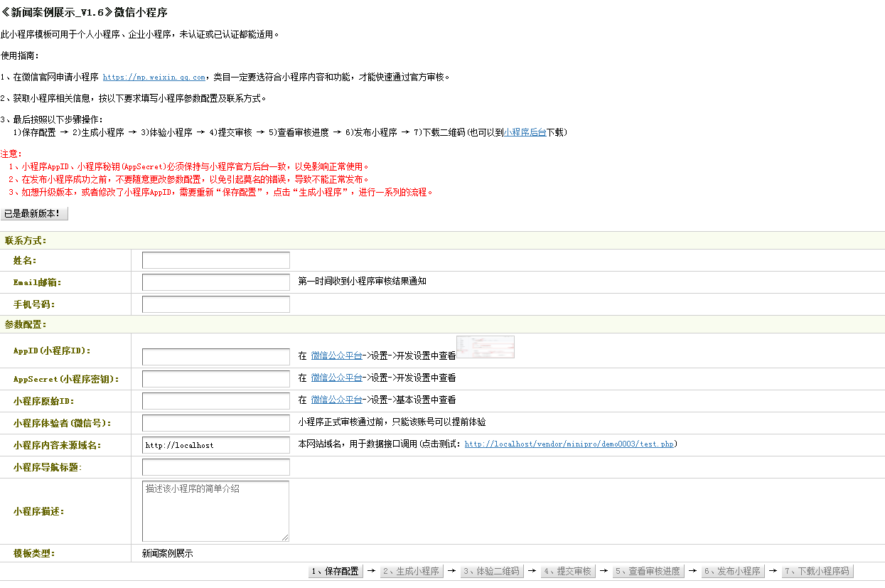
Task: Focus the 姓名 input field
Action: pos(215,260)
